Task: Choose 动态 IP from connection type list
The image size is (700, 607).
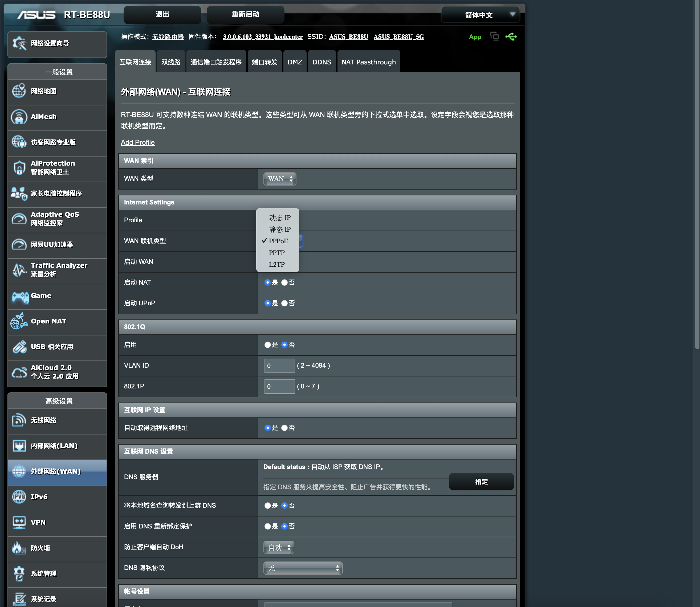Action: pyautogui.click(x=278, y=218)
